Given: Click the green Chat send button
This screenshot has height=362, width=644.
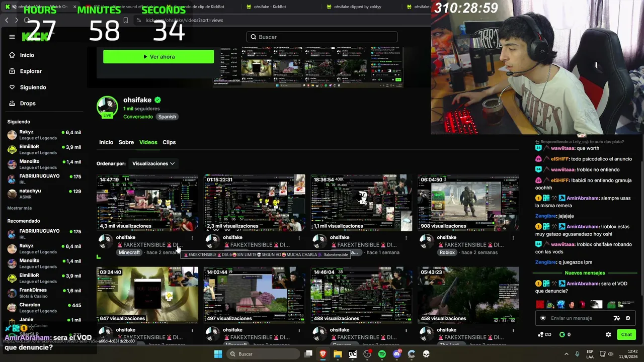Looking at the screenshot, I should (x=626, y=334).
